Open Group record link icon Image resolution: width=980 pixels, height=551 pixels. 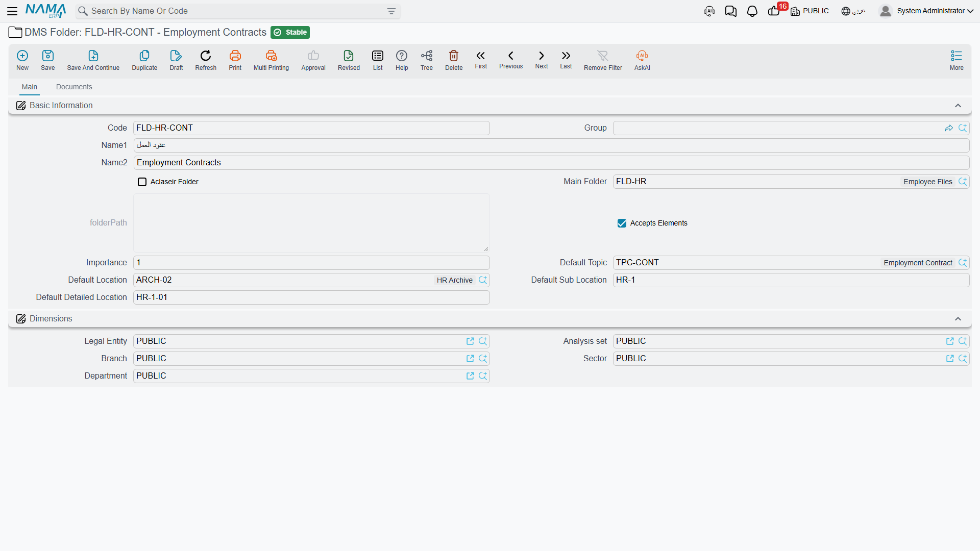point(949,128)
